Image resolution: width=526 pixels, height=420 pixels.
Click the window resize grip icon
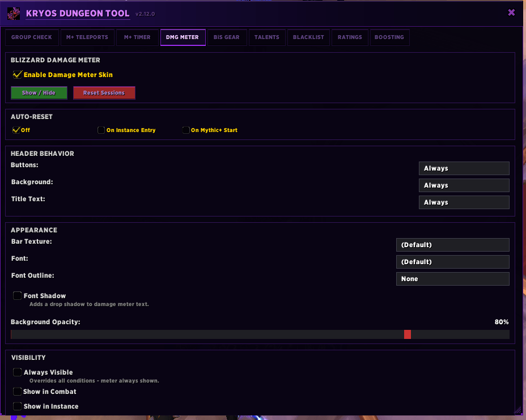click(518, 410)
